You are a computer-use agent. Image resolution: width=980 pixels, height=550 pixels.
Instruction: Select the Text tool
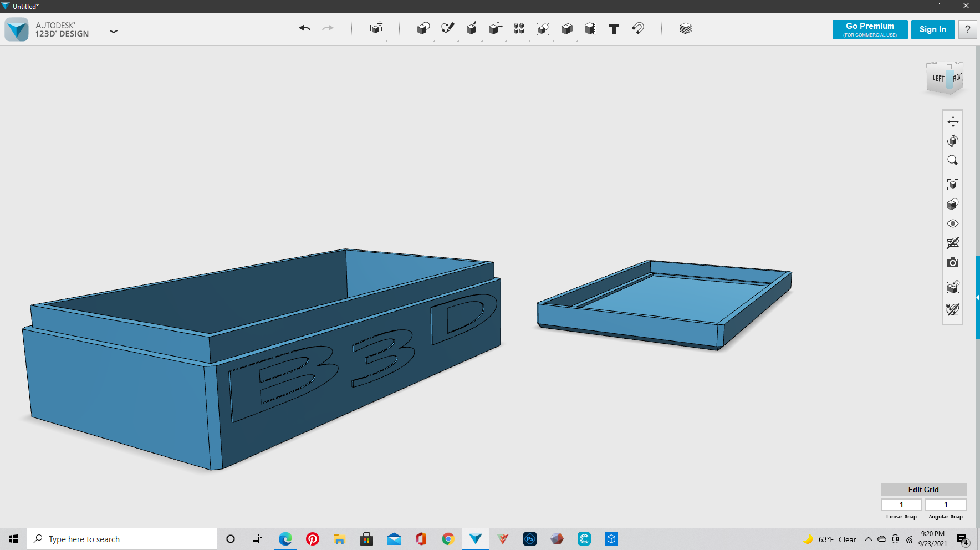tap(614, 29)
